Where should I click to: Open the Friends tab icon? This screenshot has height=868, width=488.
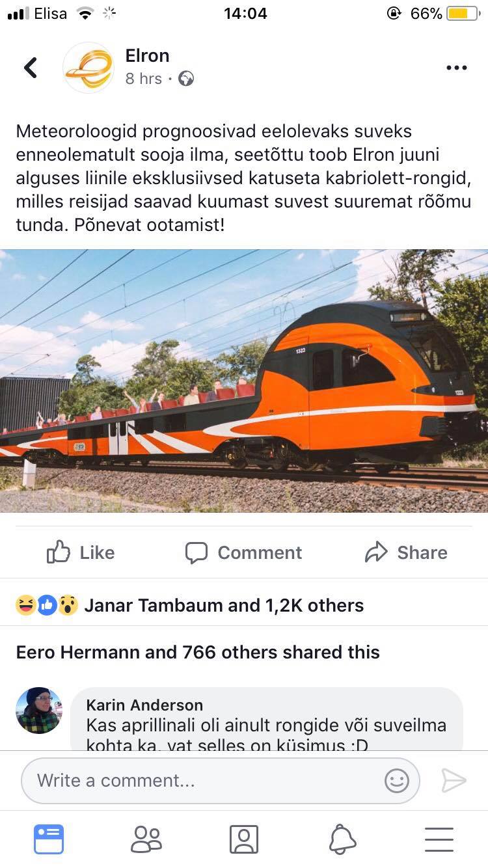point(146,839)
